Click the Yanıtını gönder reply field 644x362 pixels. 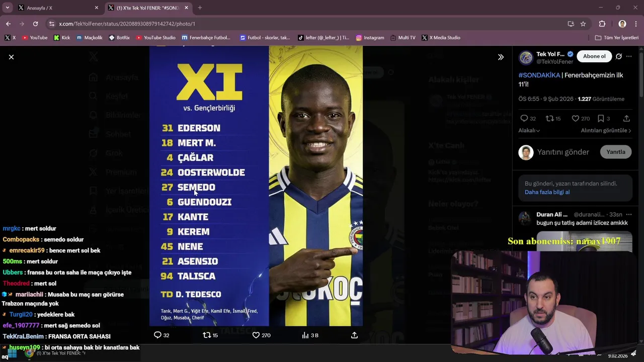click(x=563, y=152)
